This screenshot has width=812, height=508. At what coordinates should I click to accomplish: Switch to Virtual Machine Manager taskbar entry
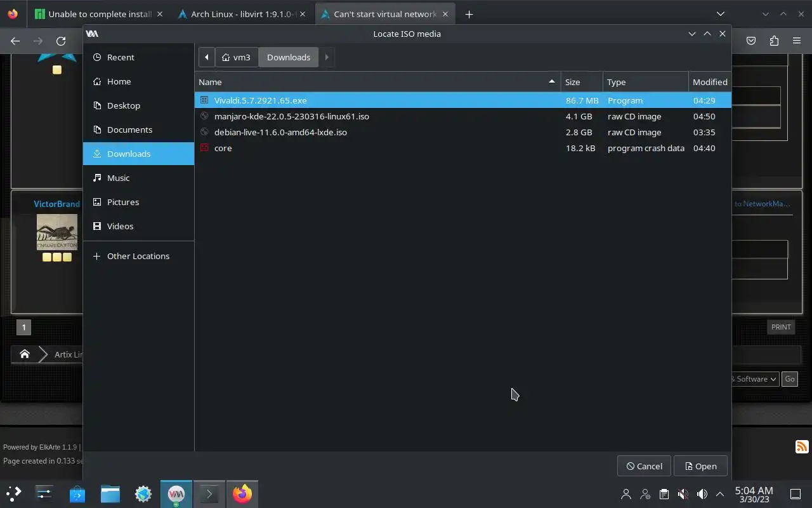pyautogui.click(x=176, y=493)
